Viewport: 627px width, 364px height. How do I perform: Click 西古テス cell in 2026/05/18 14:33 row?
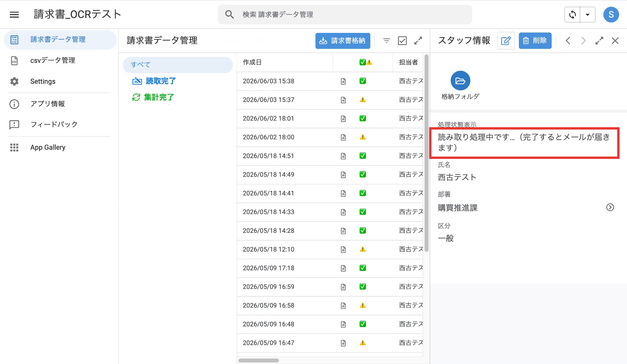click(411, 212)
